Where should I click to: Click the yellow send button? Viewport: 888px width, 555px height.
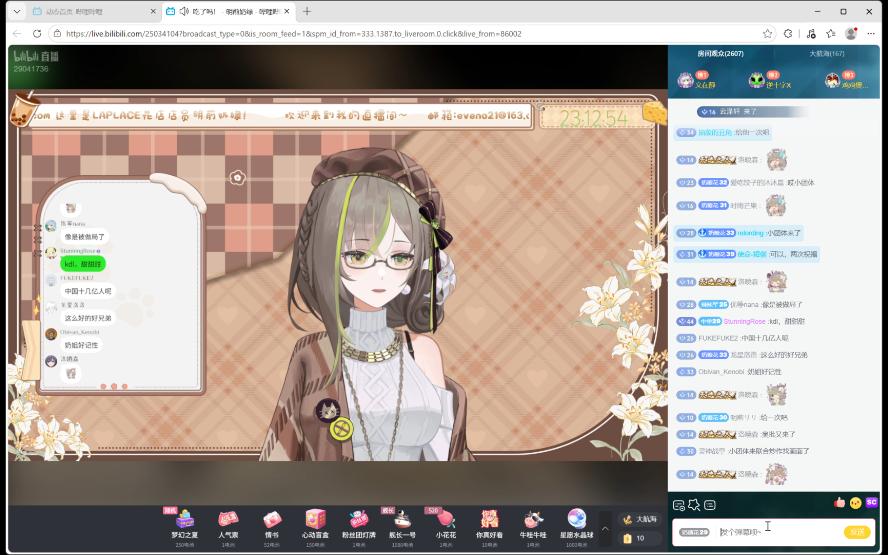coord(857,532)
